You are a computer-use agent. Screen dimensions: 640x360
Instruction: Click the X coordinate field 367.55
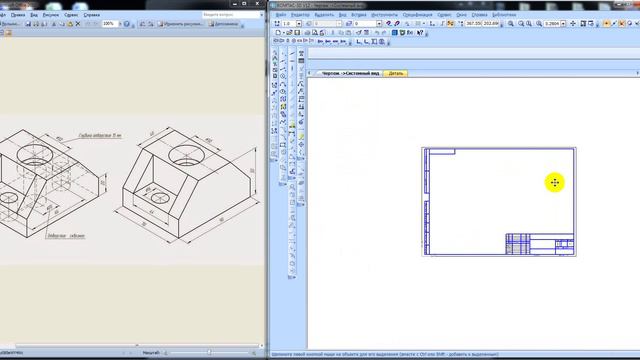click(473, 24)
